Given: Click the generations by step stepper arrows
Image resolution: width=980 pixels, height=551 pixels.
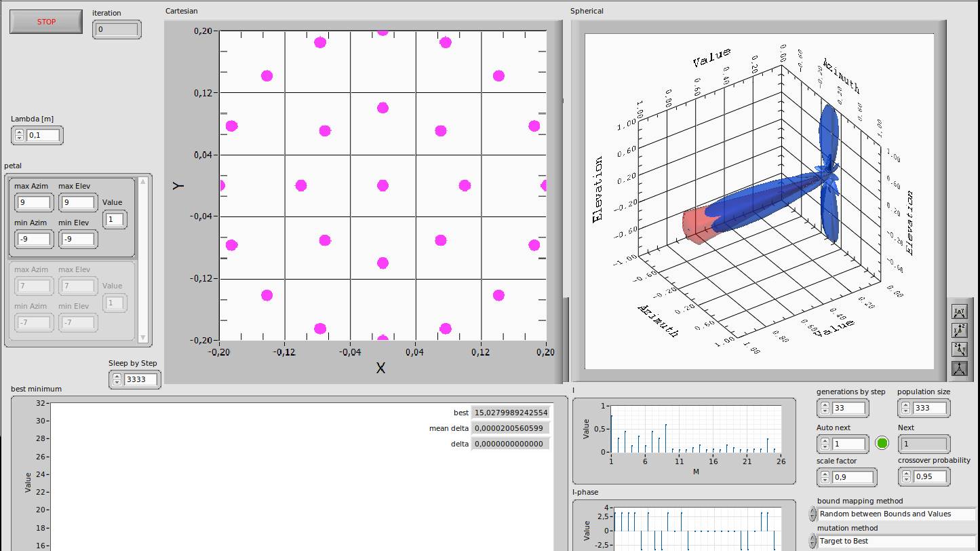Looking at the screenshot, I should tap(825, 408).
